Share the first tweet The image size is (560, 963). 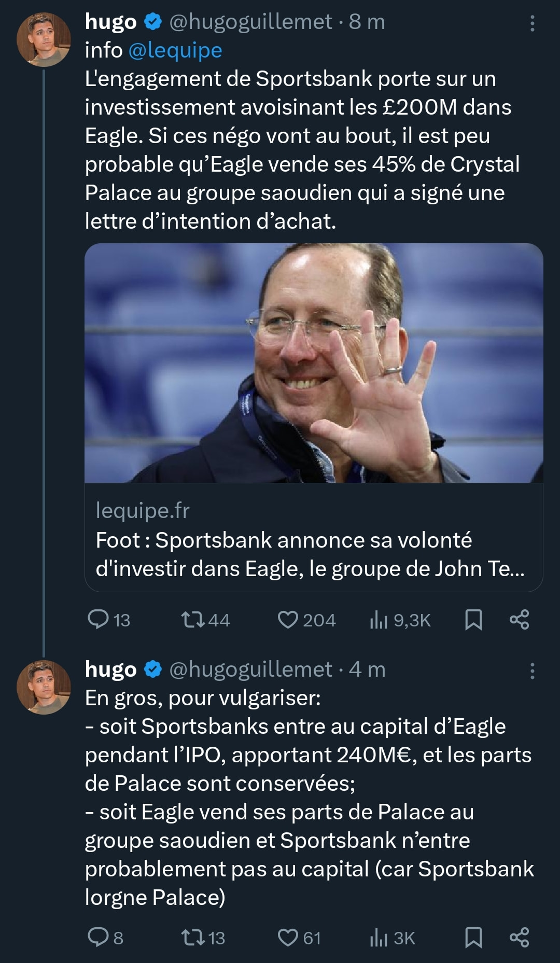coord(519,620)
